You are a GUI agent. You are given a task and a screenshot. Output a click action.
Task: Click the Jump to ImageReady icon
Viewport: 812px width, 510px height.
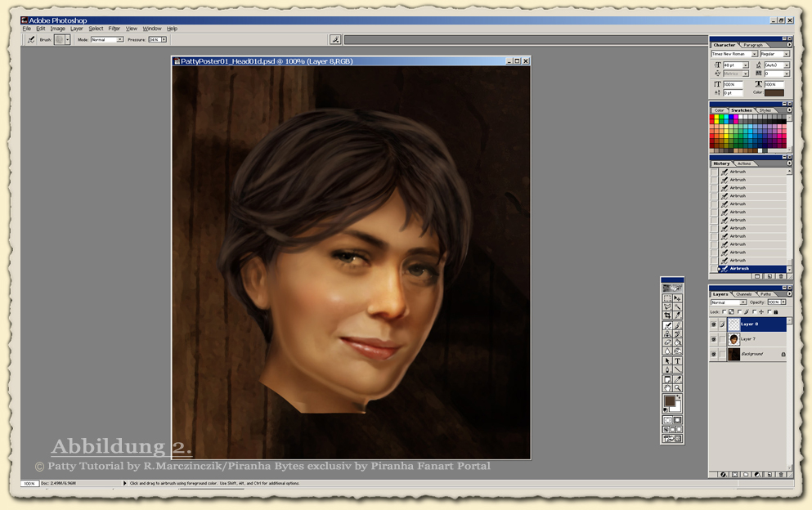672,438
